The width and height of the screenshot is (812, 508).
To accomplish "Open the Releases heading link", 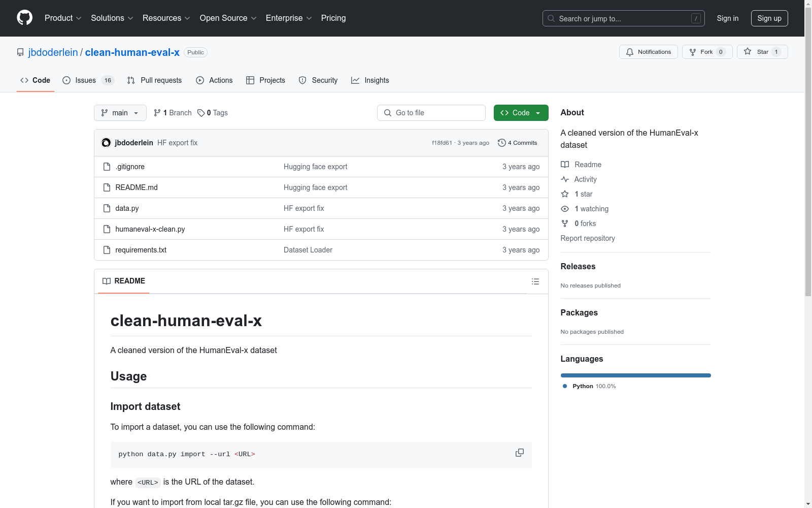I will 578,267.
